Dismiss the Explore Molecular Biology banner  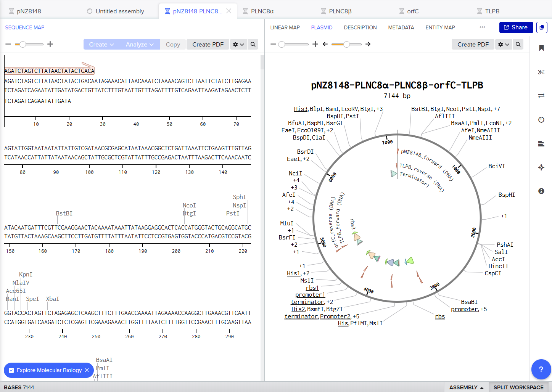click(87, 370)
